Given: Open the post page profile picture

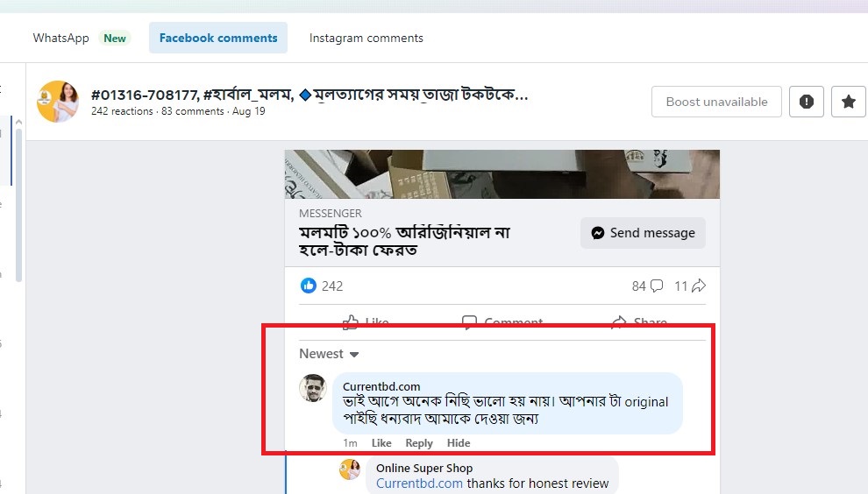Looking at the screenshot, I should (x=58, y=102).
